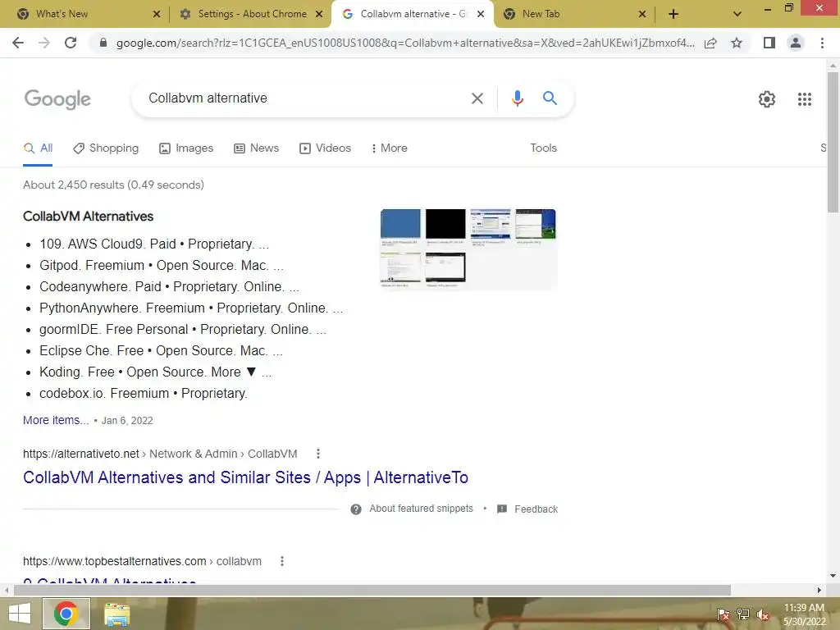Start voice search with the microphone
Image resolution: width=840 pixels, height=630 pixels.
(x=517, y=98)
